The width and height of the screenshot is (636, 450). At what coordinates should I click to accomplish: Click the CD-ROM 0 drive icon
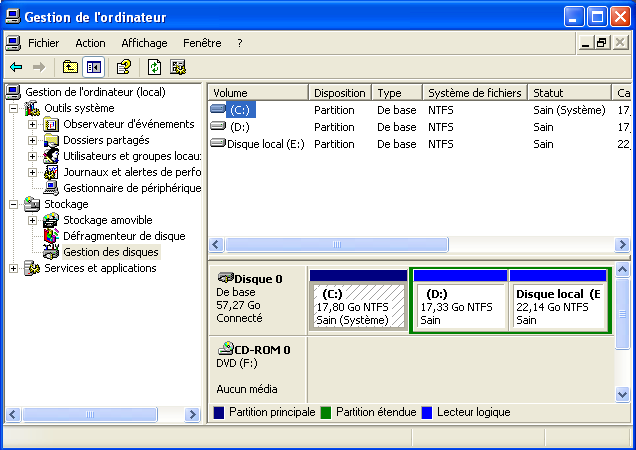click(226, 348)
